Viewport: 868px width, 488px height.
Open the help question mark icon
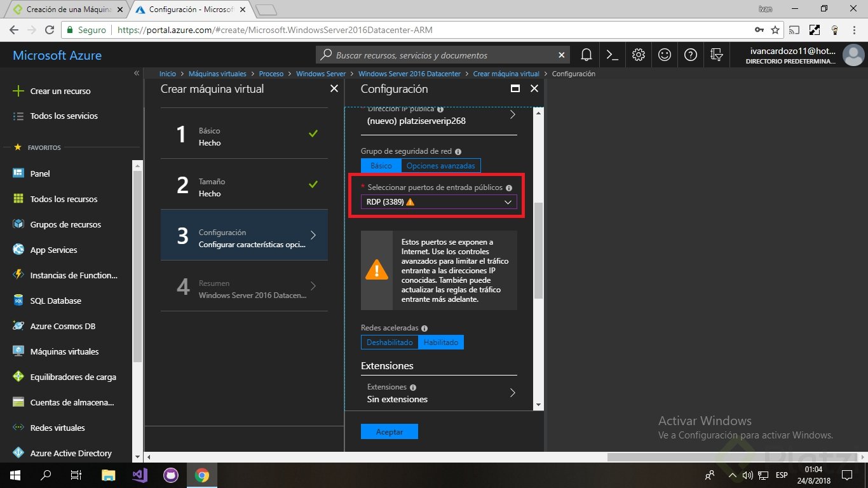point(691,55)
